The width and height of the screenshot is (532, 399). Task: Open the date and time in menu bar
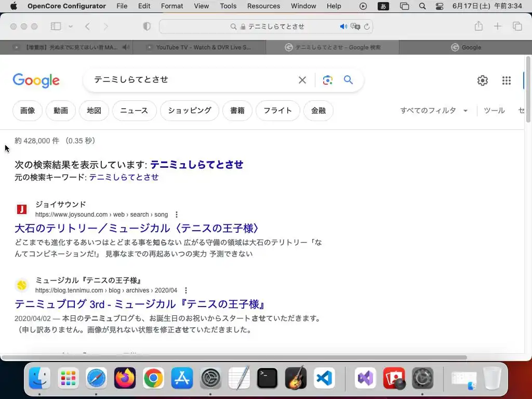click(x=487, y=6)
